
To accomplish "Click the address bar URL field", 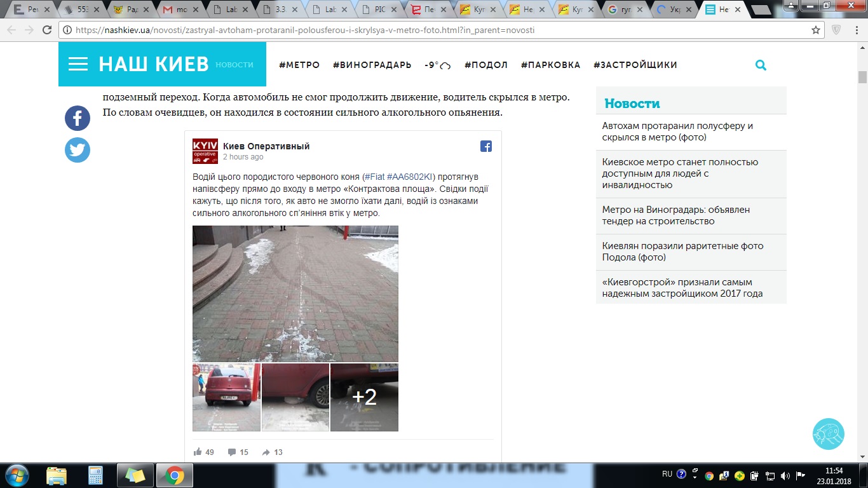I will pos(432,30).
